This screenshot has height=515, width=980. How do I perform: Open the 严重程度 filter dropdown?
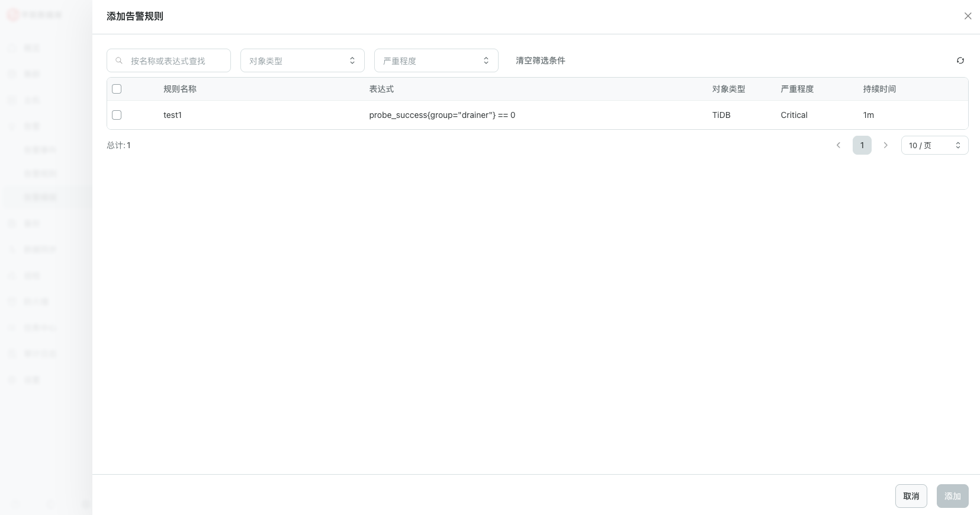pos(436,60)
